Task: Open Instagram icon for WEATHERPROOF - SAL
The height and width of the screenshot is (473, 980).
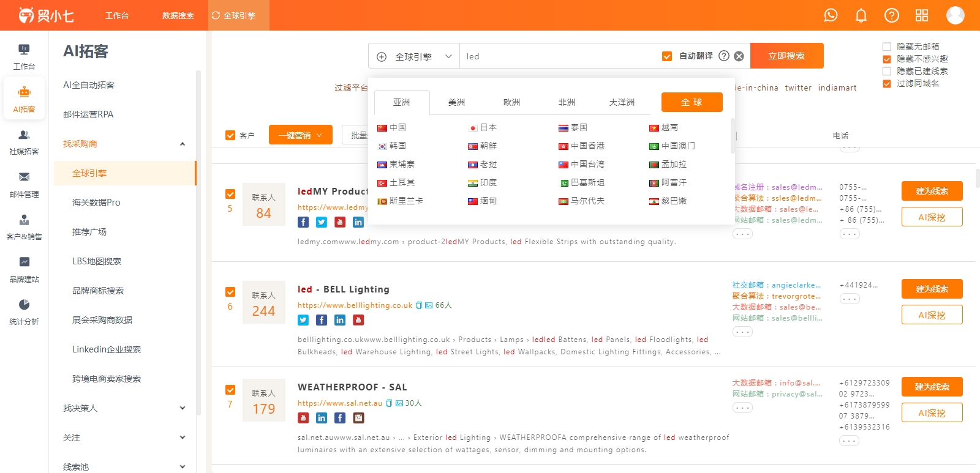Action: [358, 418]
